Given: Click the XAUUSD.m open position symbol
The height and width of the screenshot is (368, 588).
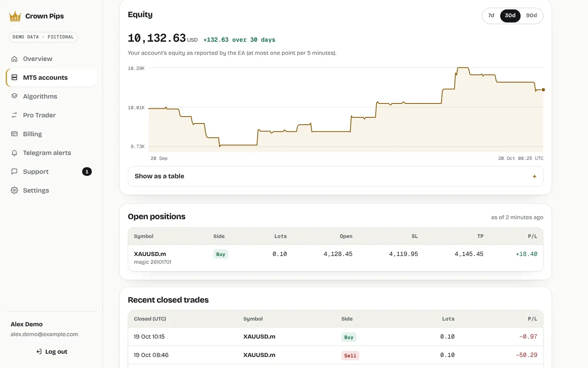Looking at the screenshot, I should 150,254.
